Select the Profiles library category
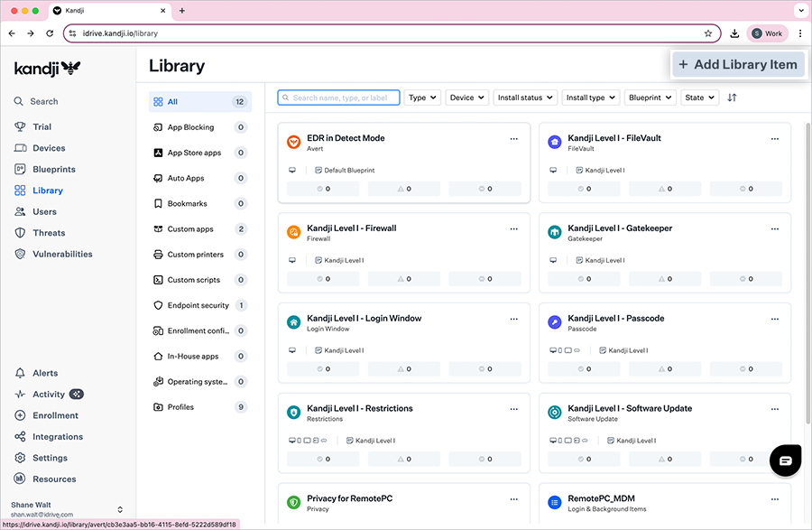Viewport: 812px width, 530px height. 180,407
